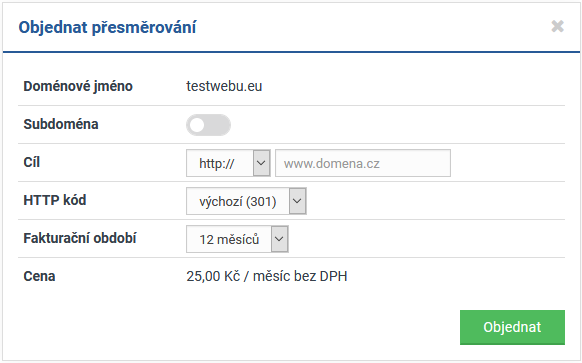Open the http:// protocol dropdown
Viewport: 582px width, 363px height.
click(228, 163)
